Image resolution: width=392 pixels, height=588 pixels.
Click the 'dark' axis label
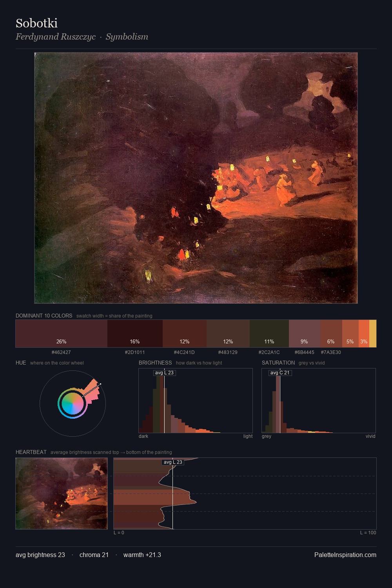pos(143,436)
